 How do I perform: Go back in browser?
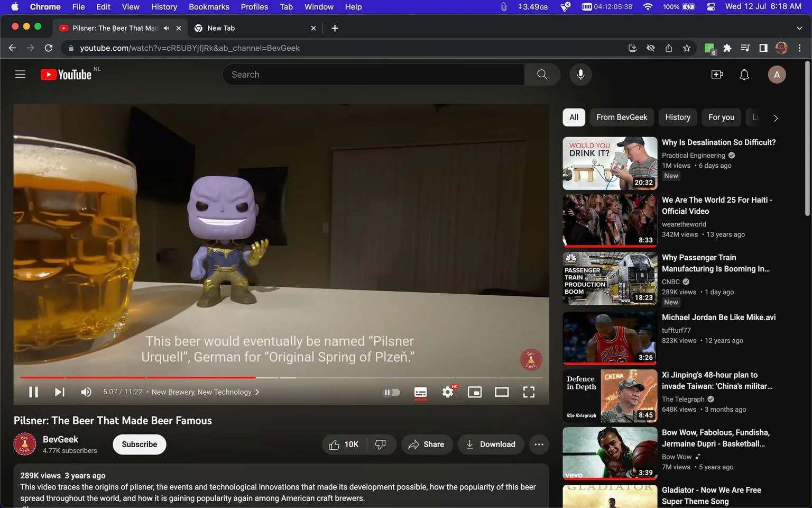click(13, 48)
